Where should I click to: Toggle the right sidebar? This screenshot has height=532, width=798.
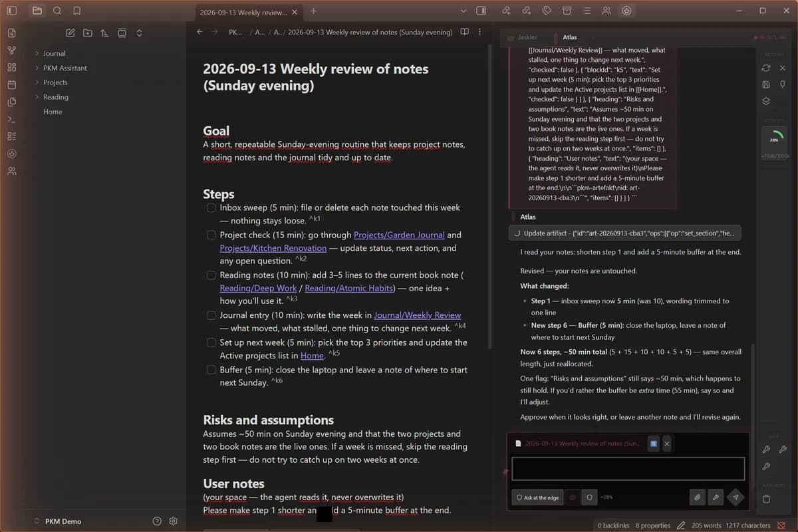click(481, 11)
